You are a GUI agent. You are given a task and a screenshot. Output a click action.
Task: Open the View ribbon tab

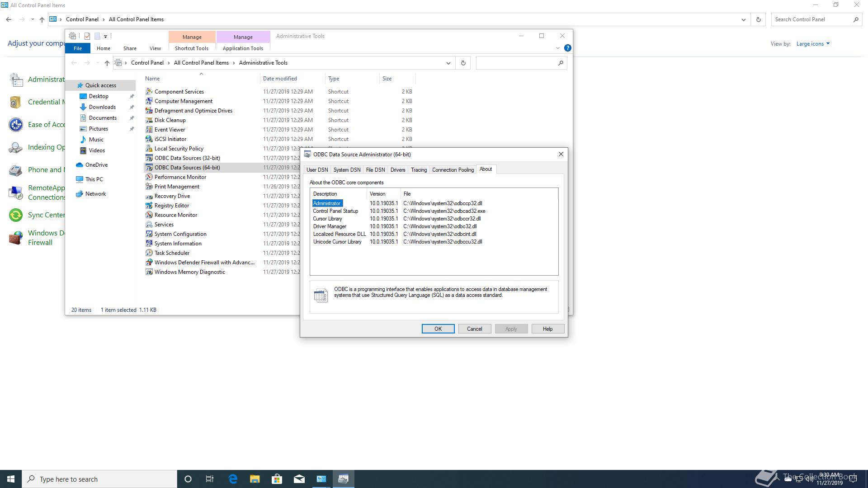point(155,48)
